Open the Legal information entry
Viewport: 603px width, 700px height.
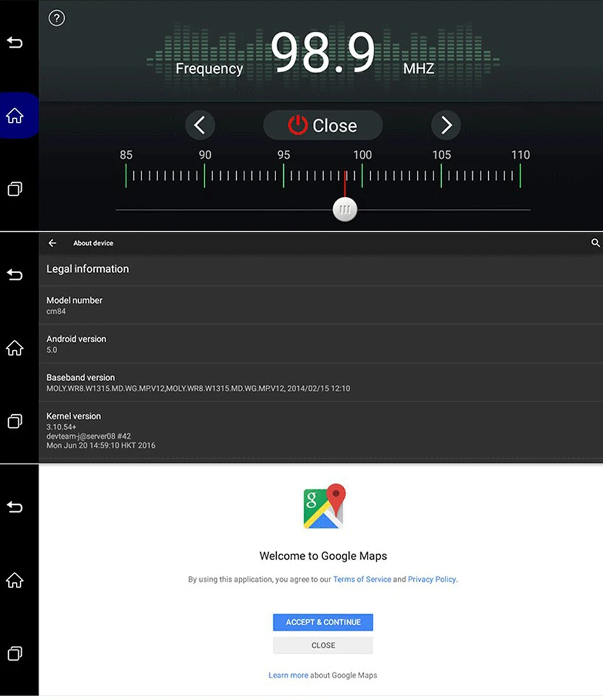[321, 269]
